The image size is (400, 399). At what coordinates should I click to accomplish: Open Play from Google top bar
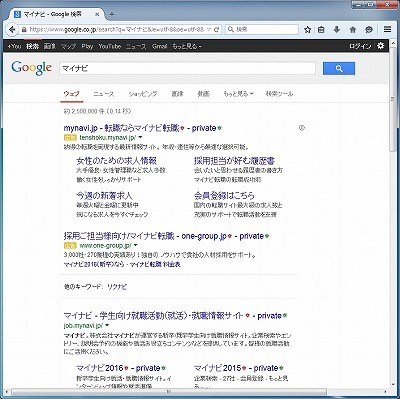coord(87,46)
